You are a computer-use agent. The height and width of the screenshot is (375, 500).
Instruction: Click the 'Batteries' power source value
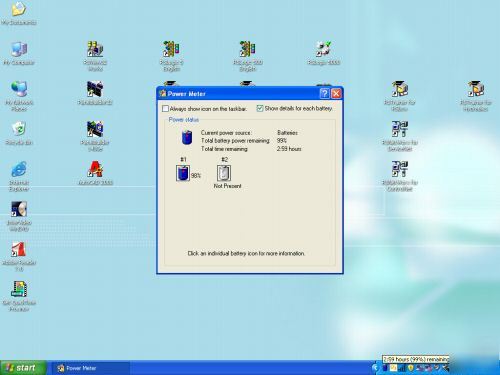287,133
